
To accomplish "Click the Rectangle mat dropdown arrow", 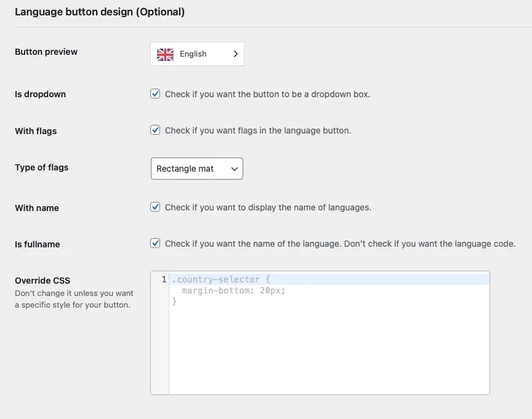I will [235, 169].
